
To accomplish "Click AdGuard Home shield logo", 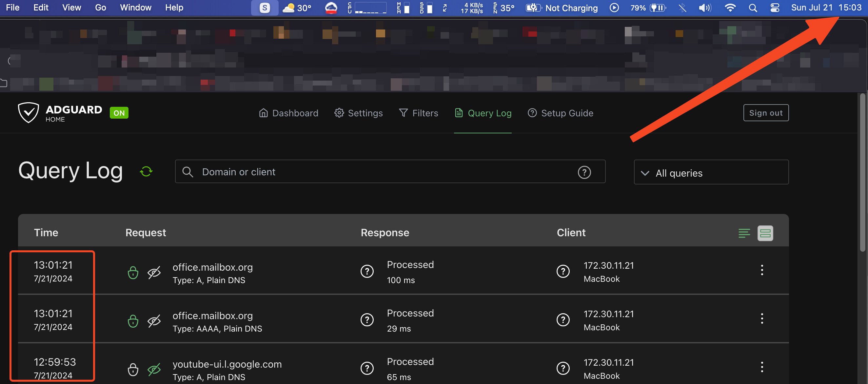I will 28,112.
